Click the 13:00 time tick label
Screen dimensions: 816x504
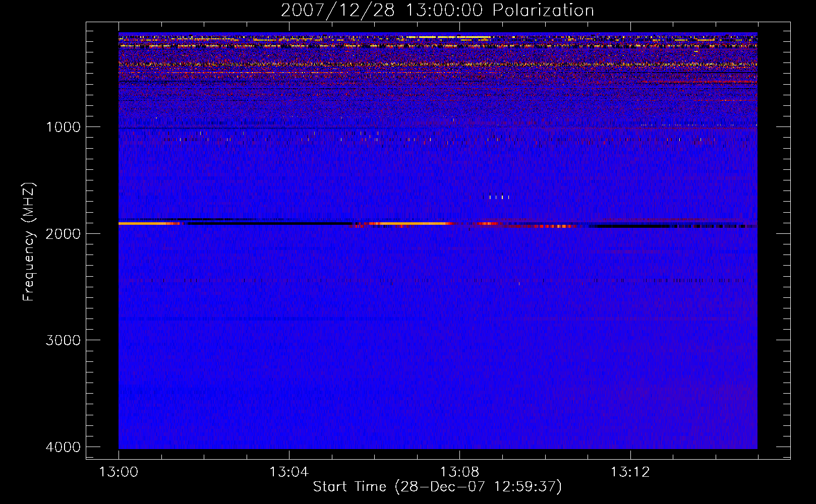(119, 472)
